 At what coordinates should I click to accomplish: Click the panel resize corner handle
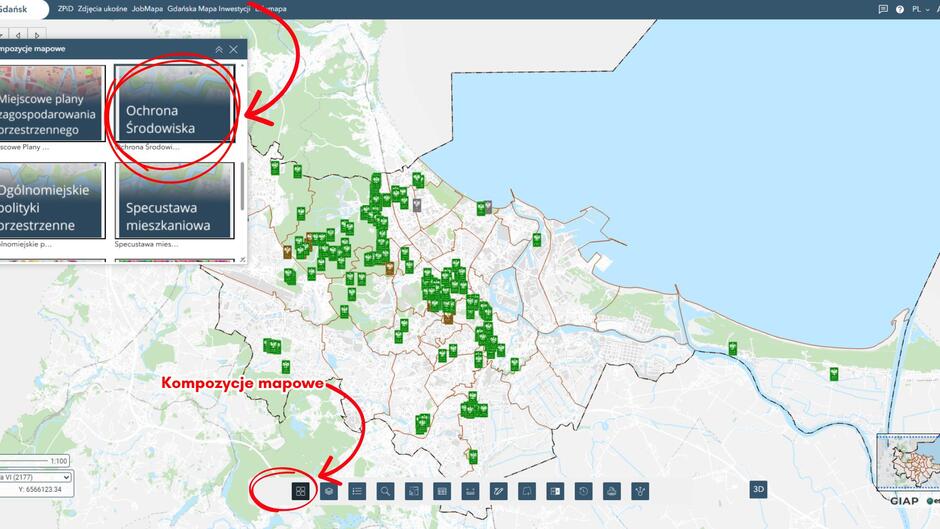242,260
